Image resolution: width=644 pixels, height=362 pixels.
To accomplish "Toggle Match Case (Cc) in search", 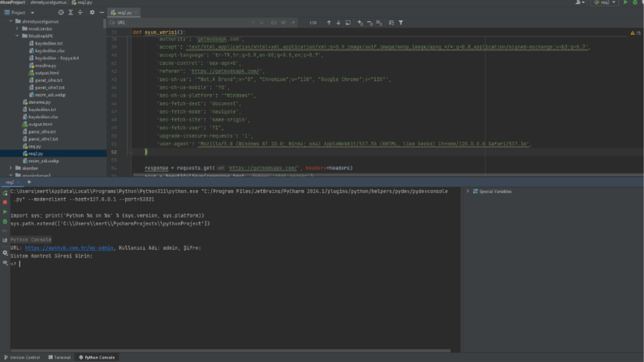I will pos(274,23).
